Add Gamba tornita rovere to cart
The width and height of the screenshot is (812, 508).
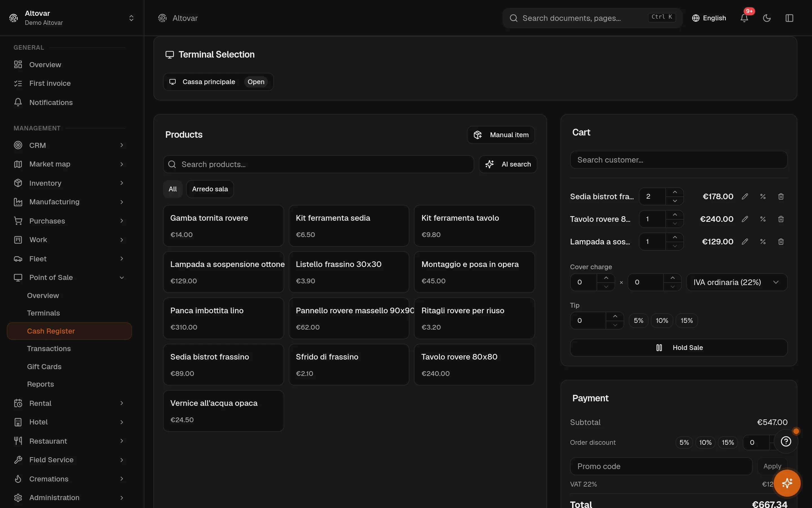pyautogui.click(x=223, y=226)
